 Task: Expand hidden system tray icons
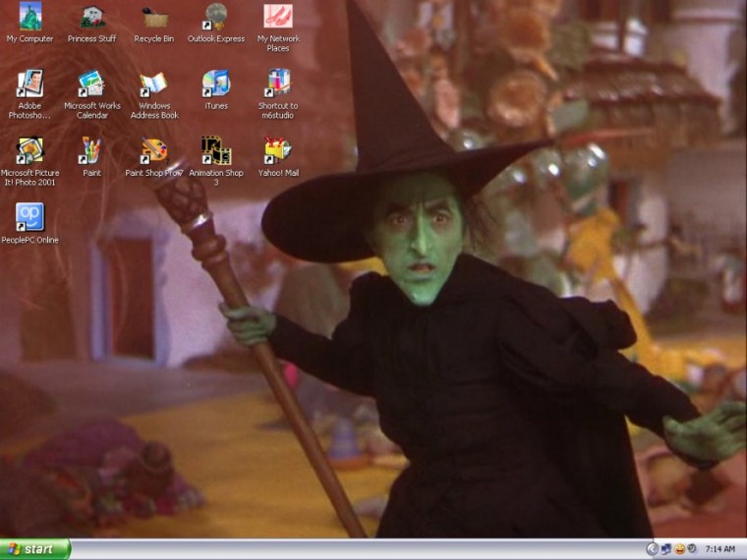click(652, 549)
